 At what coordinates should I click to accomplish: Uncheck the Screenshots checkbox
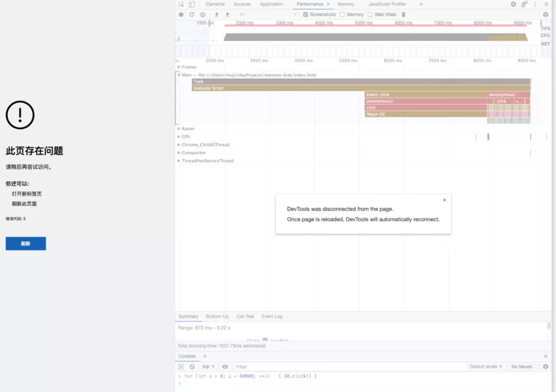click(306, 14)
